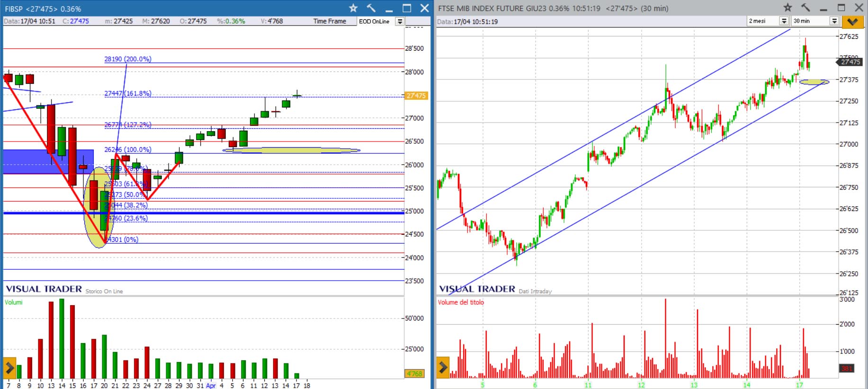Viewport: 868px width, 389px height.
Task: Click the V: 4'768 volume value in info bar
Action: click(x=272, y=21)
